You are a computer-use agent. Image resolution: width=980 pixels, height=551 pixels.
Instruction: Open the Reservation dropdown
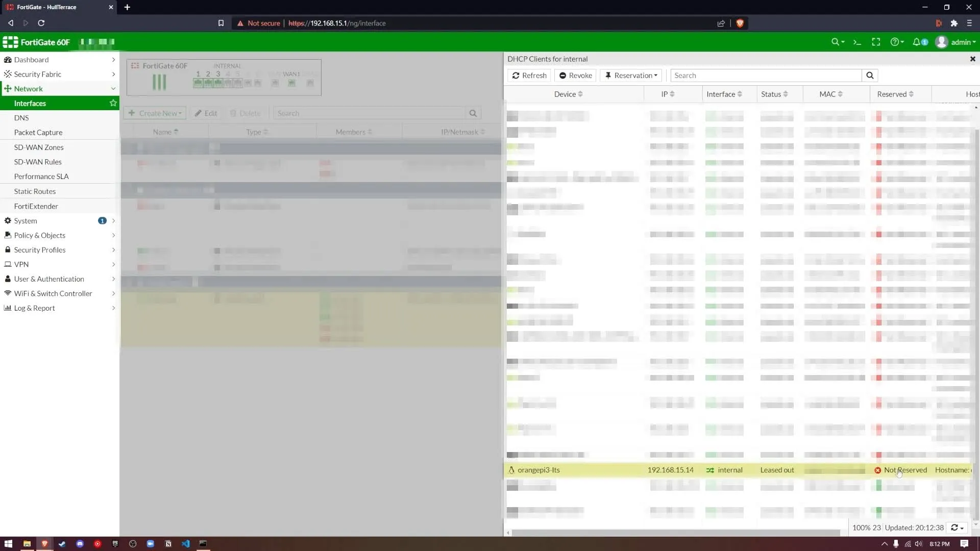pyautogui.click(x=631, y=75)
